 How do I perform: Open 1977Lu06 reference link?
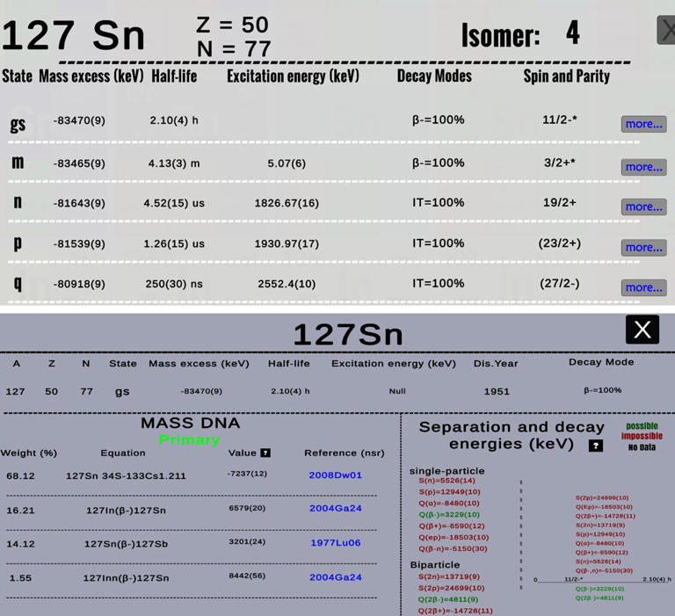(336, 543)
